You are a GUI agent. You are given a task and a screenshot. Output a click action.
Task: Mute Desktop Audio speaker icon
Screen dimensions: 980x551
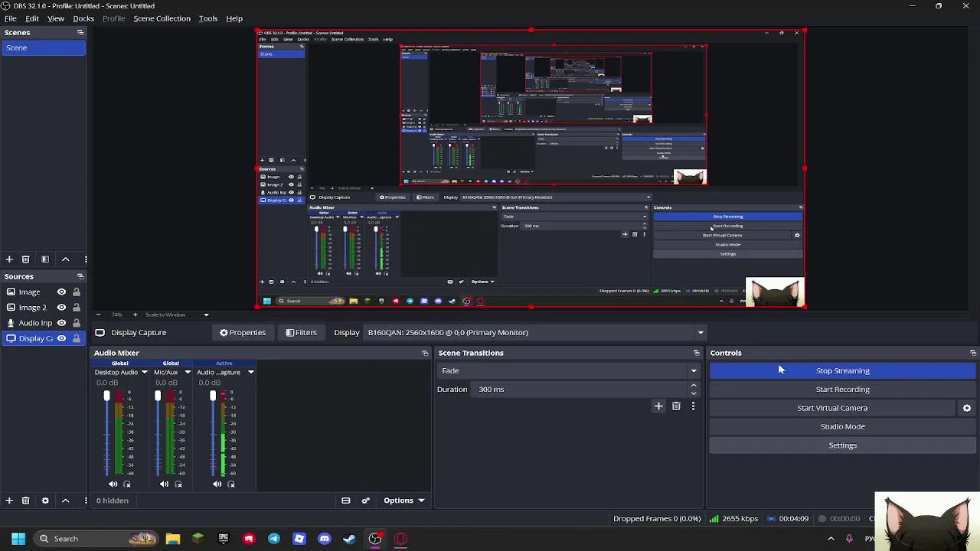[113, 484]
